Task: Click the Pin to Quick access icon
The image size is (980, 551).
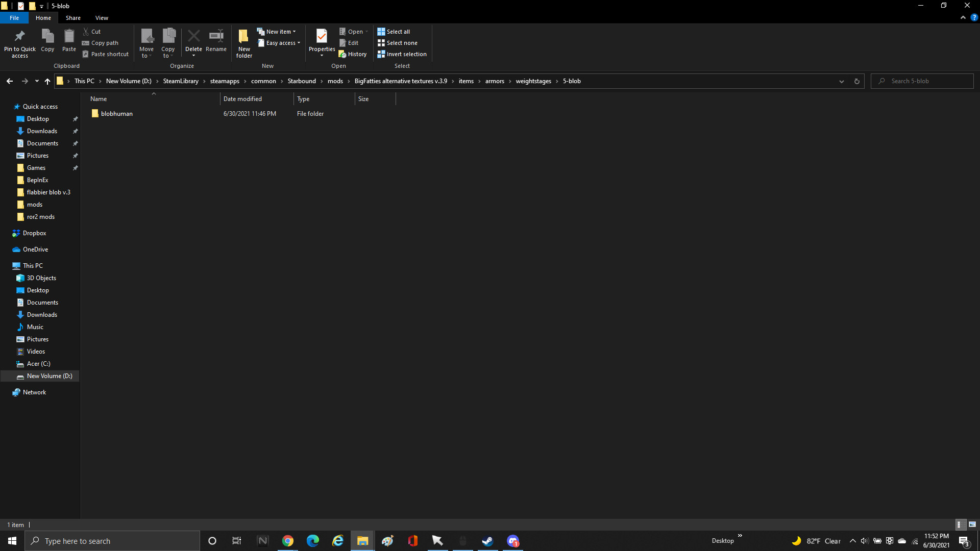Action: pyautogui.click(x=20, y=36)
